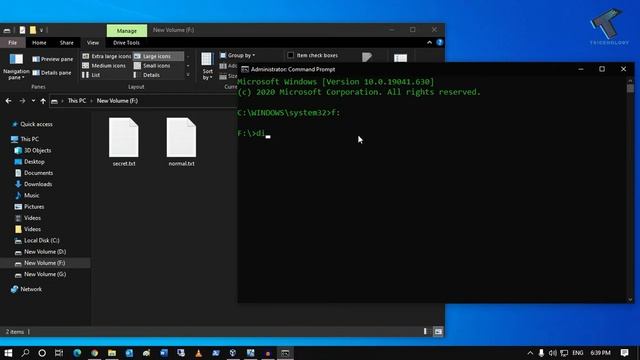640x360 pixels.
Task: Switch to large thumbnails via status bar icon
Action: click(x=438, y=331)
